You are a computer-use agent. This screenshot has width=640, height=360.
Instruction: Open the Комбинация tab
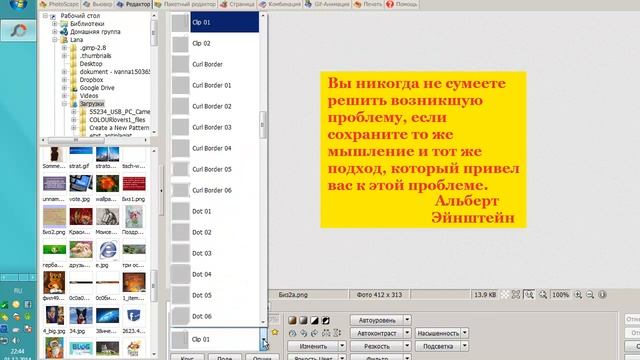280,4
